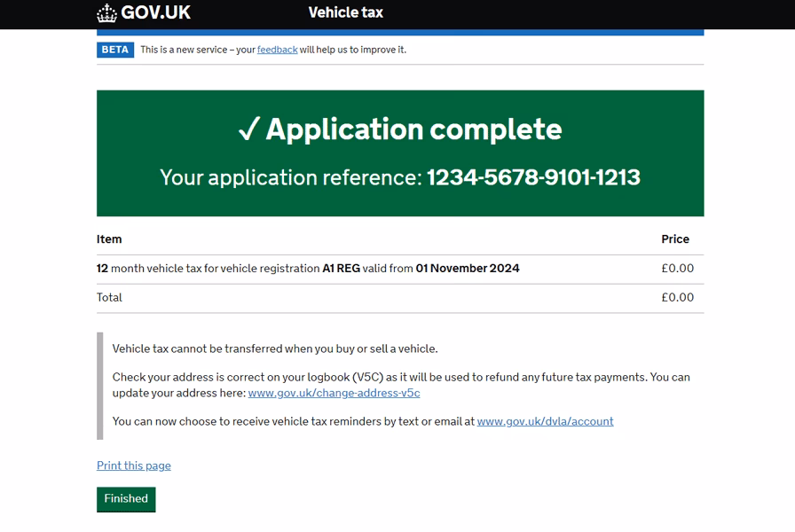Click the Price column header
This screenshot has height=532, width=795.
click(675, 239)
